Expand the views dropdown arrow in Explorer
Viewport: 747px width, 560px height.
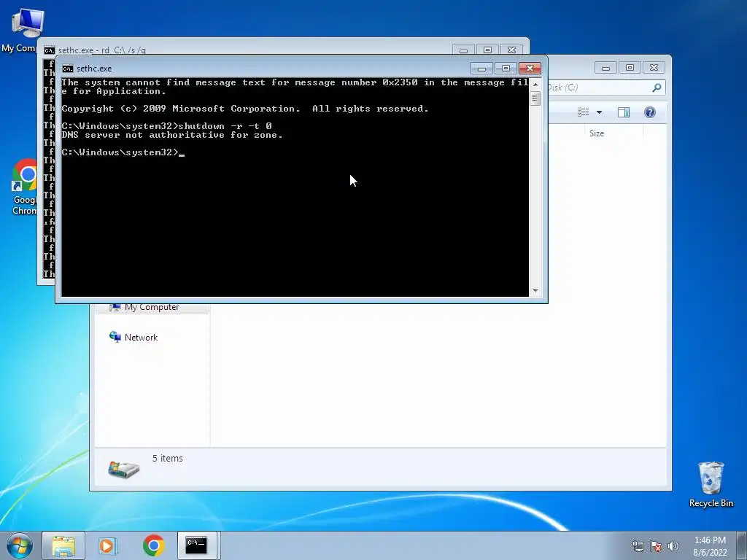(599, 112)
